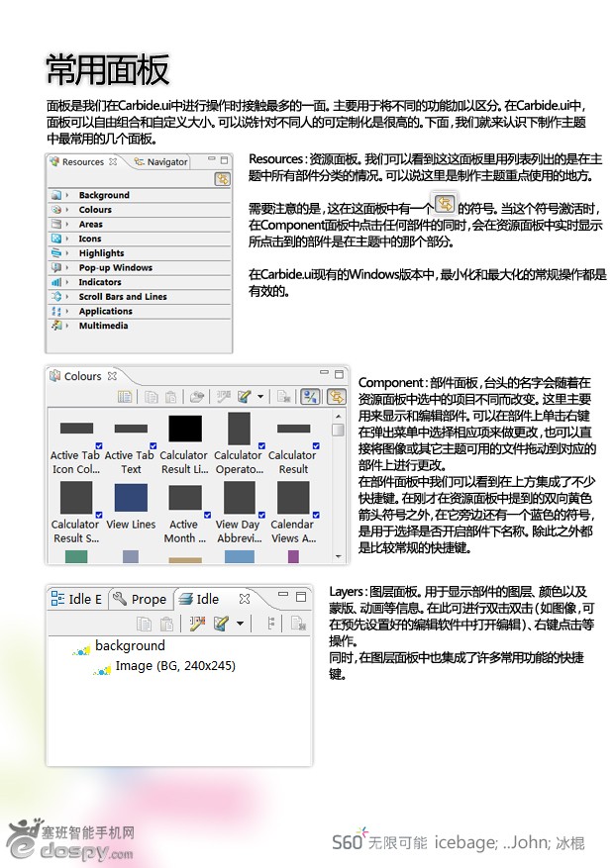Click the Icons category icon in Resources list
Image resolution: width=614 pixels, height=868 pixels.
[x=55, y=239]
